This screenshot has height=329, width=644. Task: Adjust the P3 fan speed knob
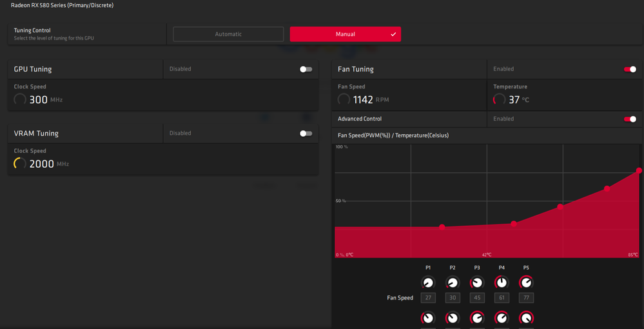point(477,283)
